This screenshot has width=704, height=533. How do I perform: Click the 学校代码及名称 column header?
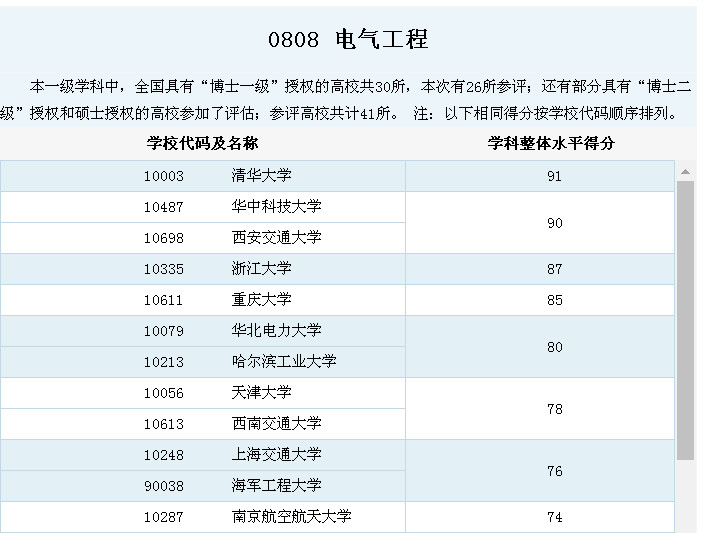click(x=202, y=143)
